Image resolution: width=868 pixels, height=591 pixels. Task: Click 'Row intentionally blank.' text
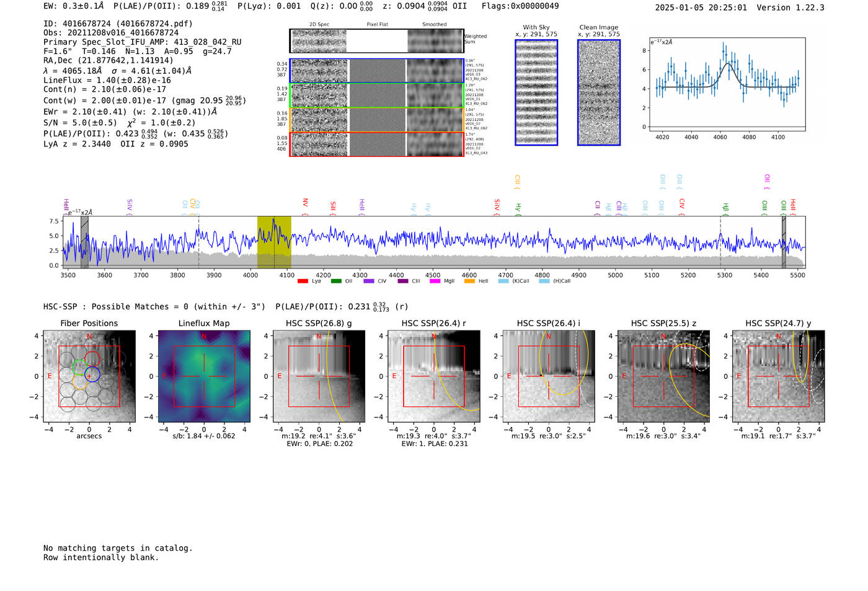point(101,558)
